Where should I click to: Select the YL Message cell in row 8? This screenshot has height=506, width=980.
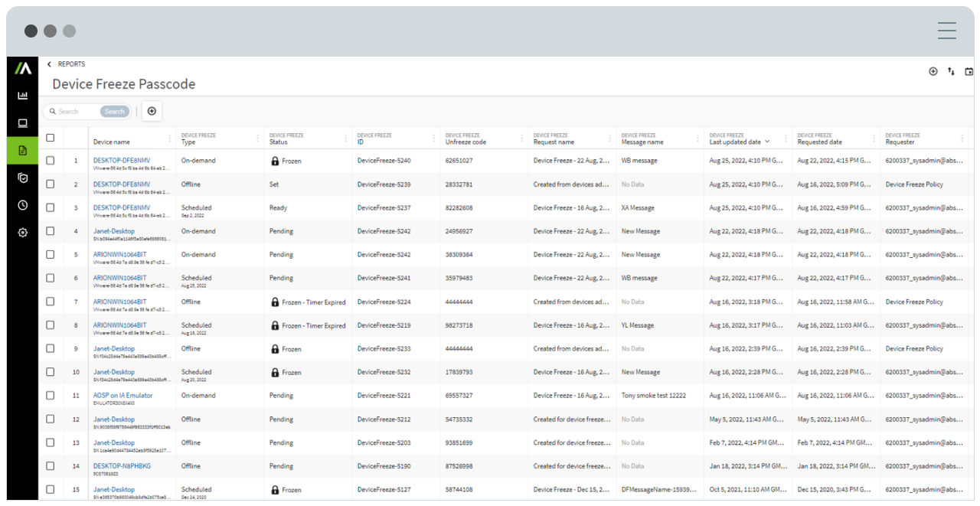point(638,325)
